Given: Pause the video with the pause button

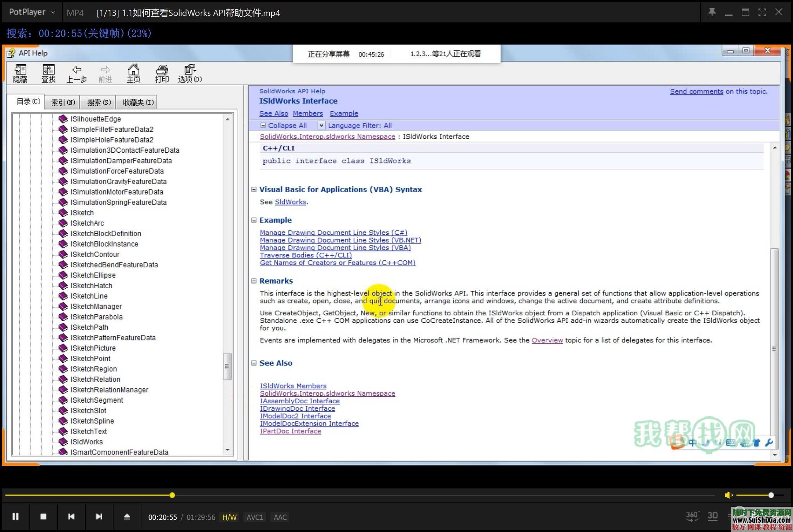Looking at the screenshot, I should (x=15, y=517).
